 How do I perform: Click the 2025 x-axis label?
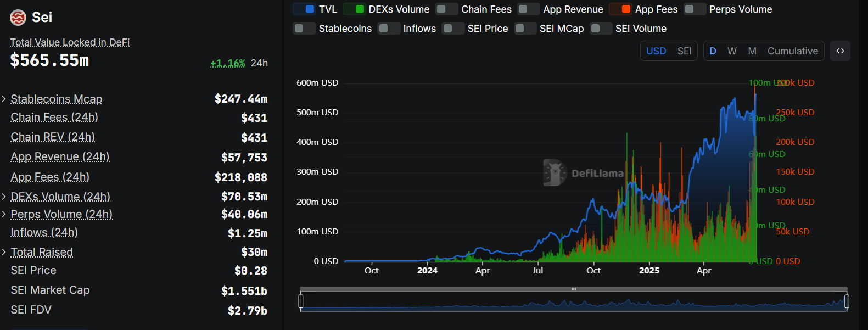[x=649, y=270]
